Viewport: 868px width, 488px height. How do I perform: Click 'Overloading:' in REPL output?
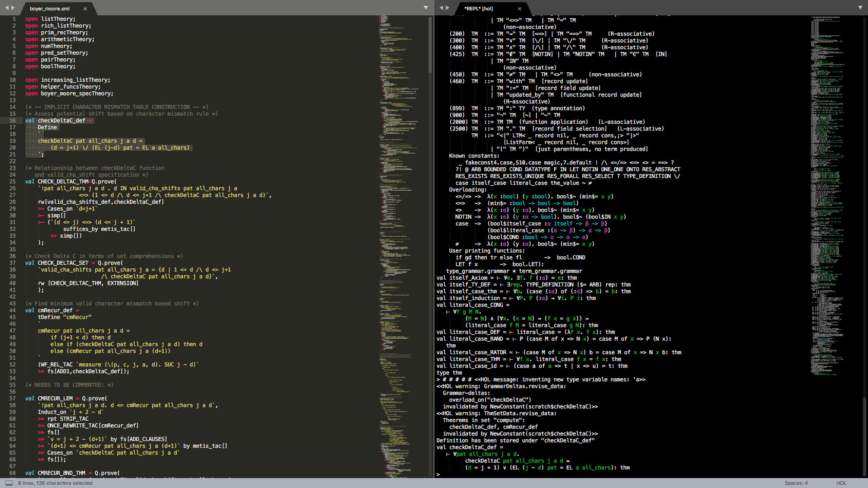pyautogui.click(x=468, y=190)
